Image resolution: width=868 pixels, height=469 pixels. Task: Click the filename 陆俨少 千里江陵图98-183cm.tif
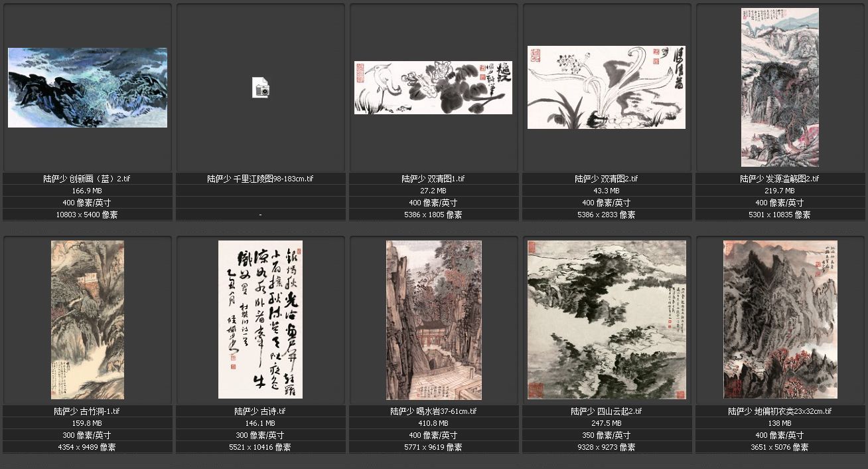coord(261,179)
